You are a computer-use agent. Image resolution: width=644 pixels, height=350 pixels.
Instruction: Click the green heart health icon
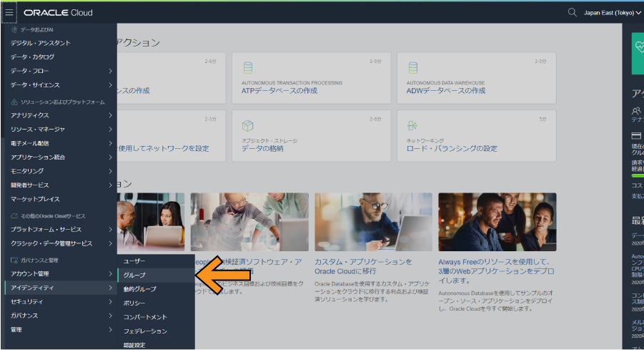[x=639, y=47]
